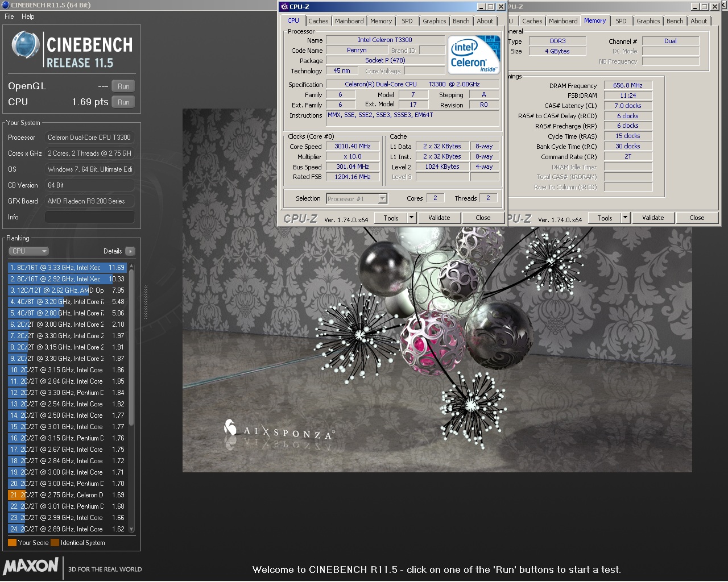
Task: Click Close button in rear CPU-Z window
Action: point(697,218)
